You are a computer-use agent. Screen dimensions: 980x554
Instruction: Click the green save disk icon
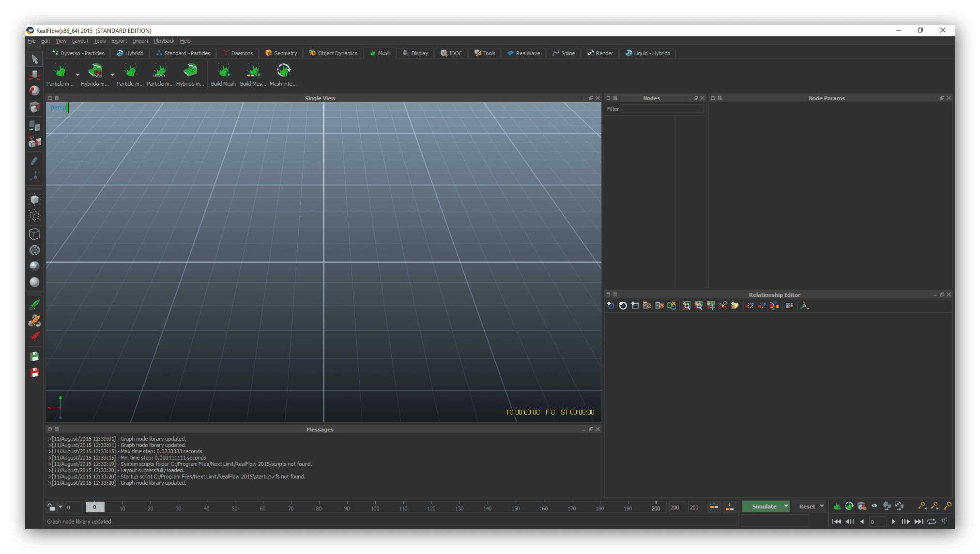coord(34,356)
